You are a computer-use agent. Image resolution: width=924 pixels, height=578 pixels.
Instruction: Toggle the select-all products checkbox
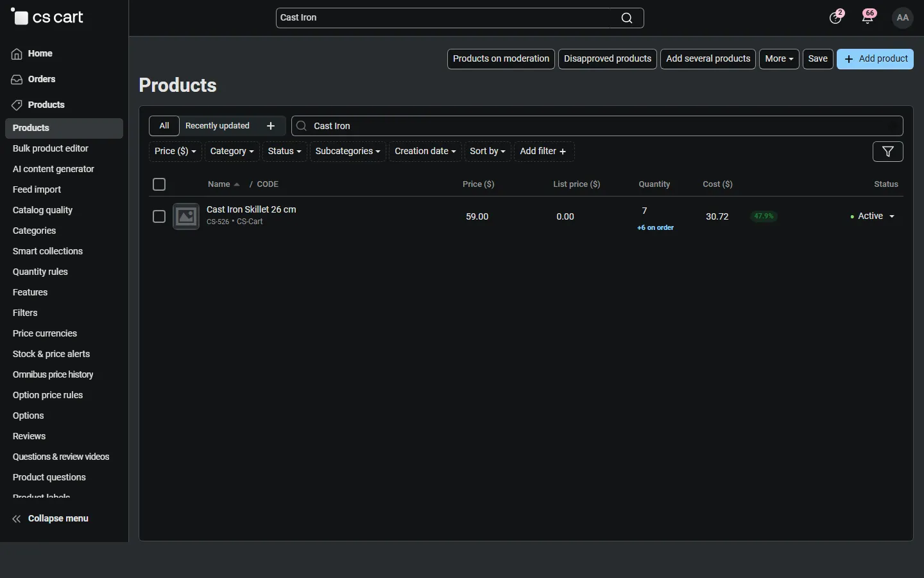click(x=160, y=185)
